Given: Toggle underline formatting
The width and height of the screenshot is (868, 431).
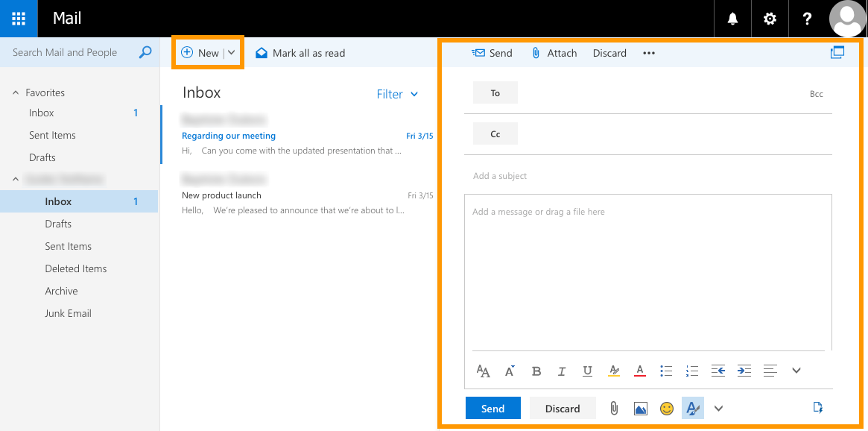Looking at the screenshot, I should pyautogui.click(x=588, y=371).
